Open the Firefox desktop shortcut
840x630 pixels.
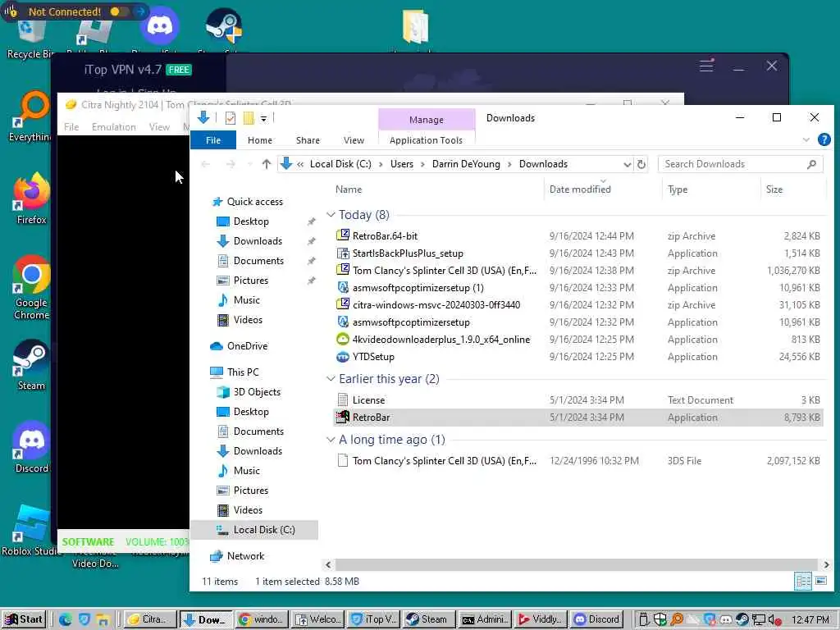[x=31, y=199]
